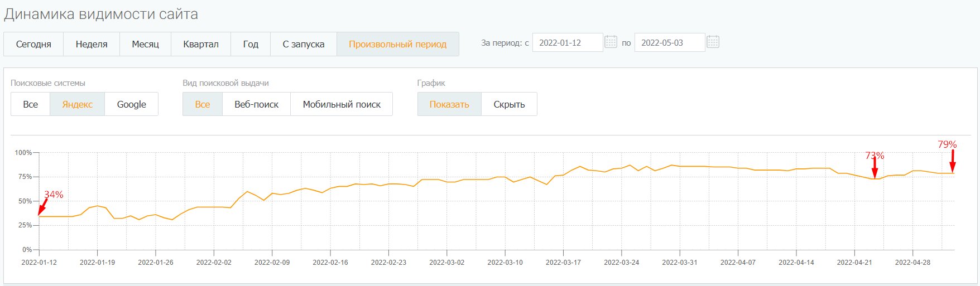This screenshot has width=980, height=286.
Task: Open calendar icon for end date
Action: 713,42
